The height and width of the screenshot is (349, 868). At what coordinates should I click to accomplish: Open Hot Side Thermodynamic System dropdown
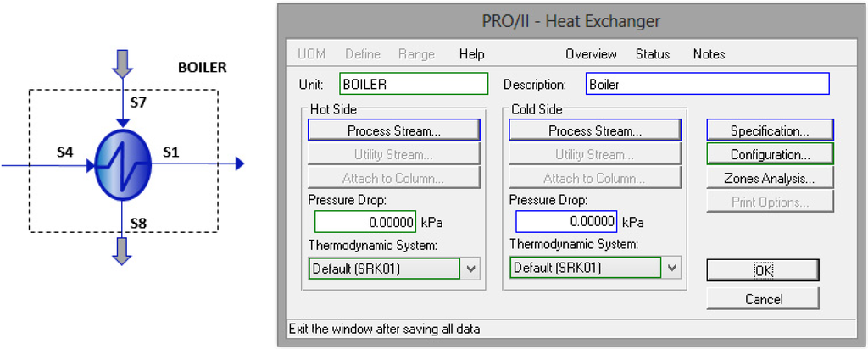[x=470, y=269]
